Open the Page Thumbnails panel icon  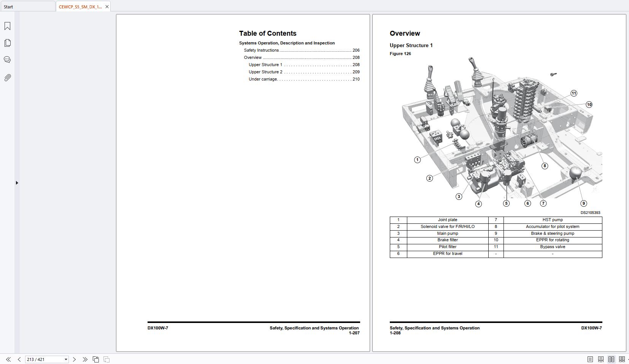click(7, 43)
